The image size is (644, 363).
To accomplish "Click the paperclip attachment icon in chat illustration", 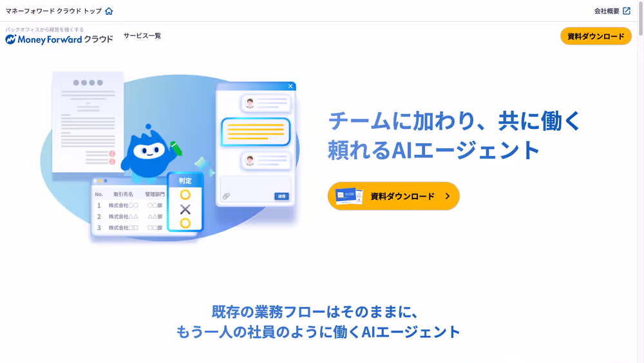I will [226, 196].
